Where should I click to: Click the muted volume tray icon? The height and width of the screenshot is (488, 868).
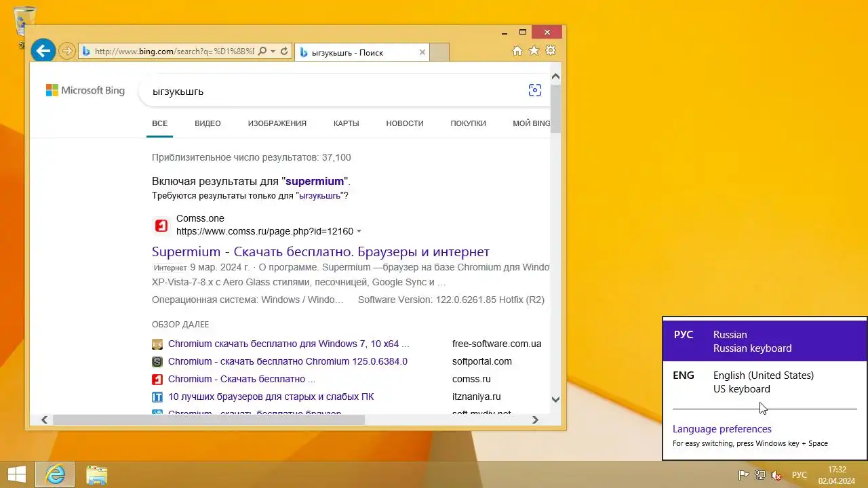[776, 475]
